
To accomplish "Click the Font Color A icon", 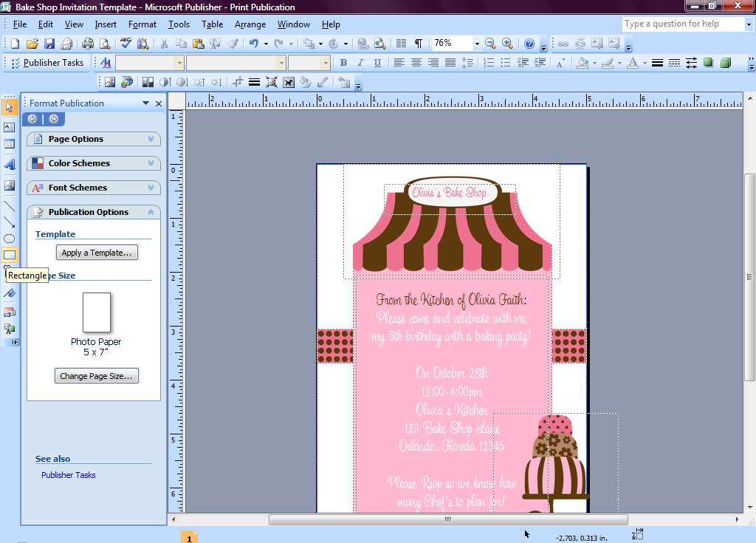I will click(633, 63).
